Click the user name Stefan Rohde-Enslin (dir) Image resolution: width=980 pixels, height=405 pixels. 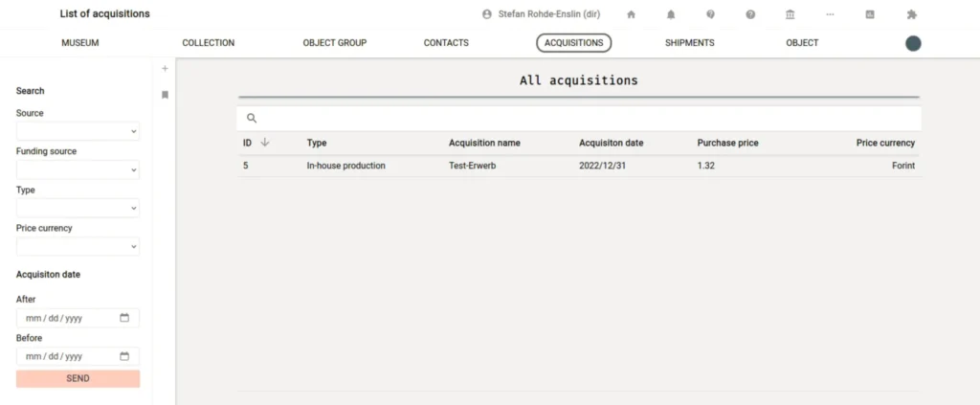click(x=549, y=14)
